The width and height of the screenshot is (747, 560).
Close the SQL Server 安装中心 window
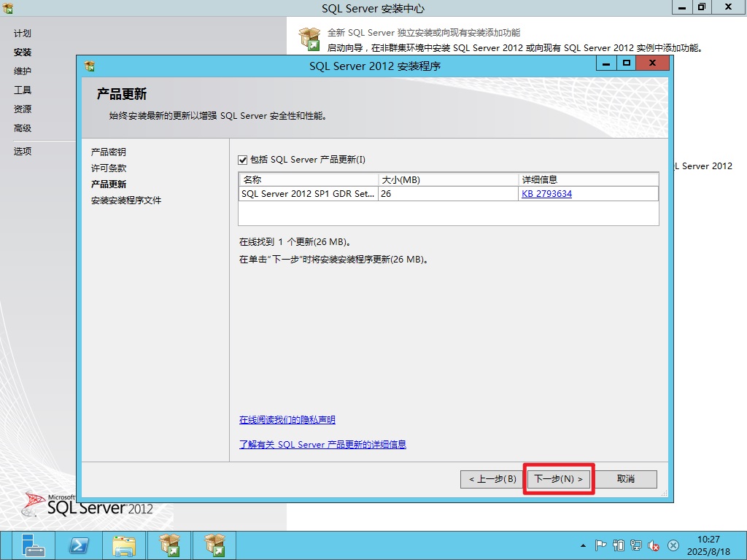click(x=728, y=7)
